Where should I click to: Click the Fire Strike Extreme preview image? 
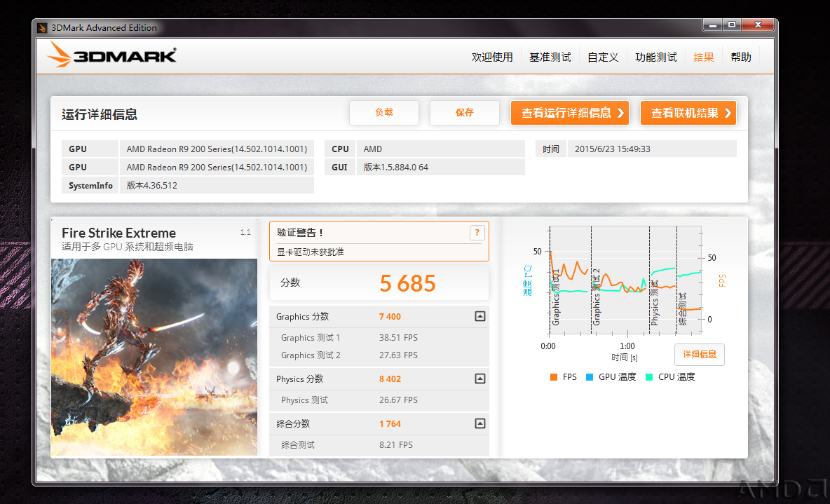[x=154, y=357]
